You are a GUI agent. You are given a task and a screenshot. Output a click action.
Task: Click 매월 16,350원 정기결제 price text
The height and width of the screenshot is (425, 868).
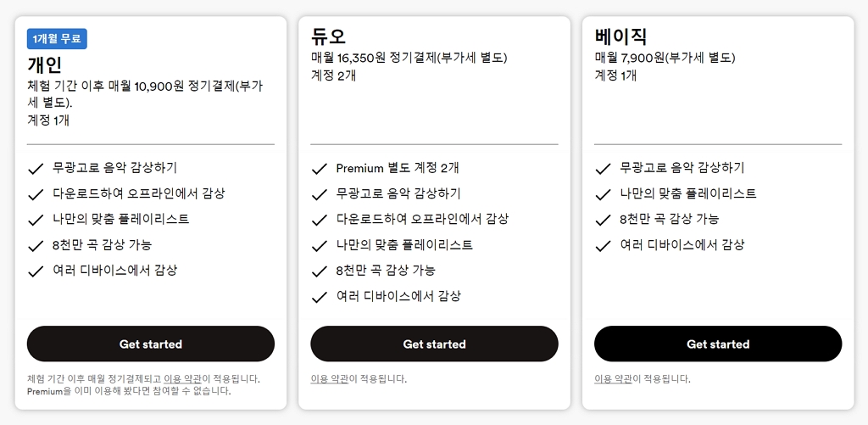click(x=409, y=58)
